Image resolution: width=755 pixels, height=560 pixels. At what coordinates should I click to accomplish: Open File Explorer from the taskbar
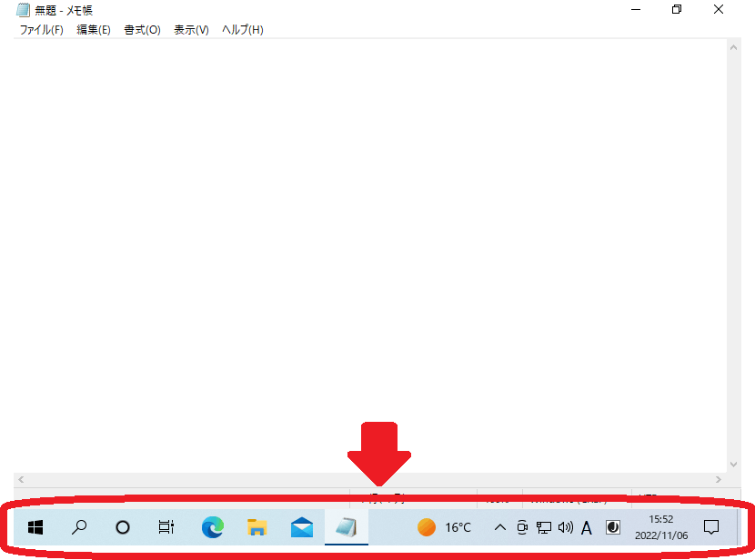click(x=257, y=527)
